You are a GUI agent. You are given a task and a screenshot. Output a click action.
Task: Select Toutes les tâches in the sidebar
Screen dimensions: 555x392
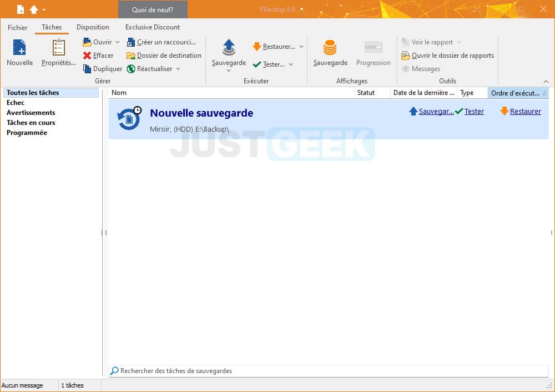point(51,93)
